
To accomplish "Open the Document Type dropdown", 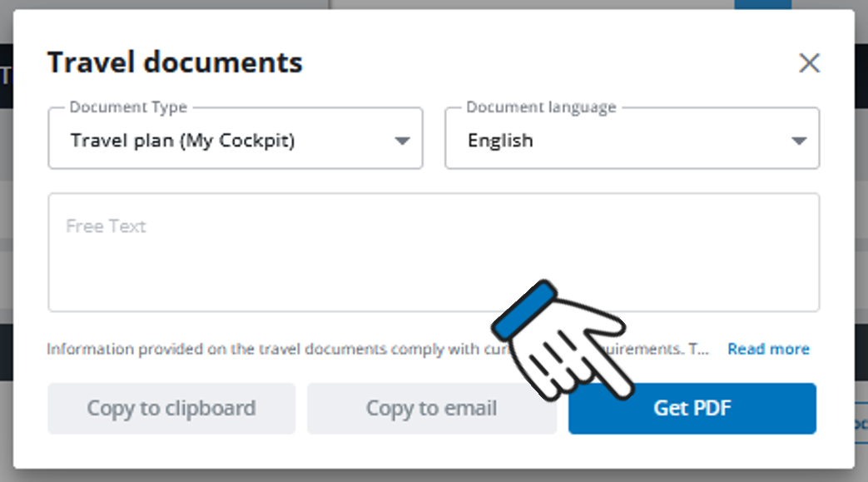I will 235,140.
